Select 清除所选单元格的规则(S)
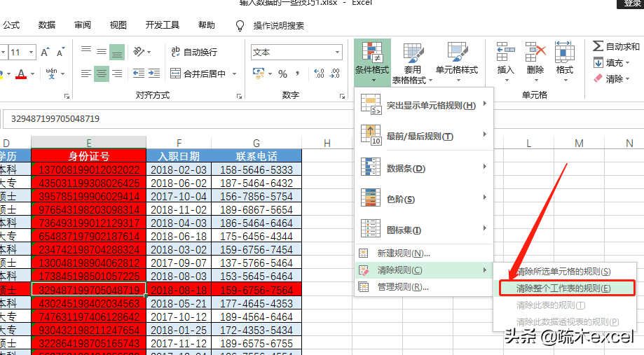The image size is (644, 355). [x=565, y=271]
